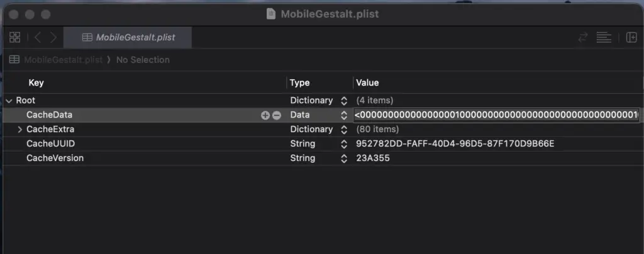Remove the CacheData item with the minus button
644x254 pixels.
(x=277, y=115)
